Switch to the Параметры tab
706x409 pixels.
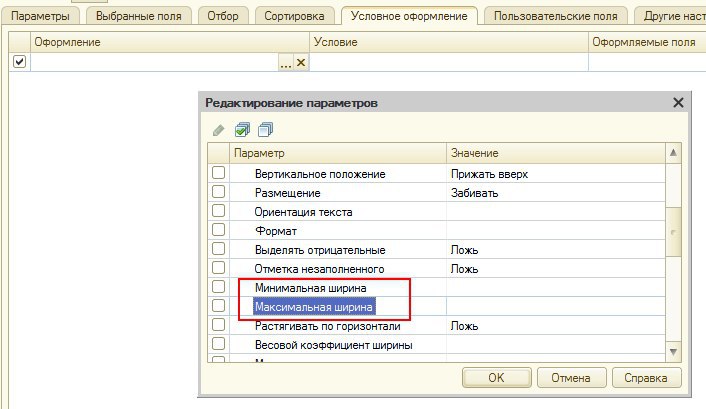40,16
